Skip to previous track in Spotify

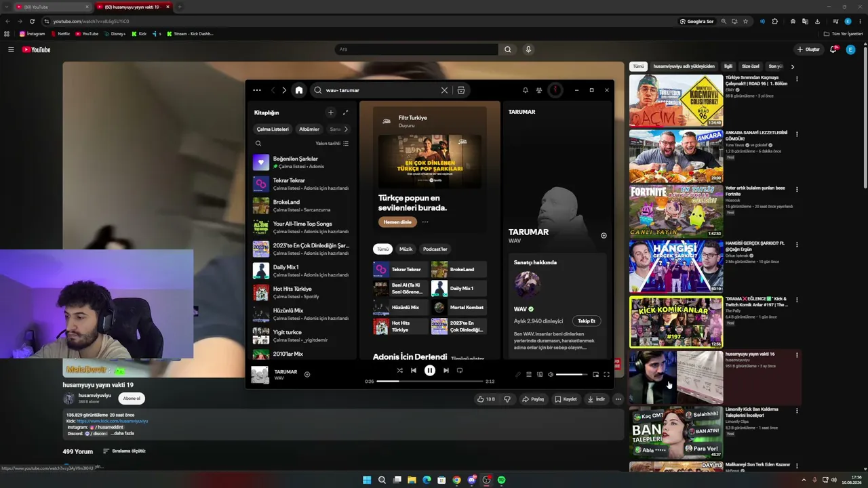(414, 371)
